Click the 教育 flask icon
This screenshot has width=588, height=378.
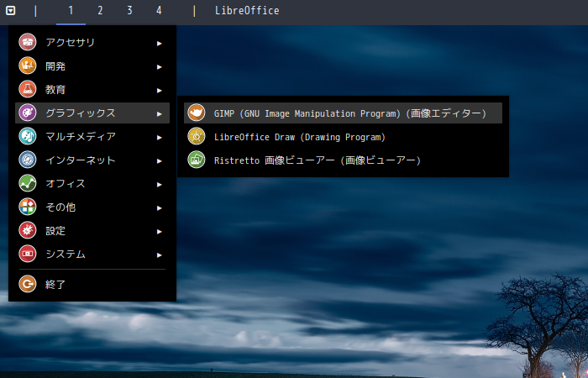click(28, 89)
